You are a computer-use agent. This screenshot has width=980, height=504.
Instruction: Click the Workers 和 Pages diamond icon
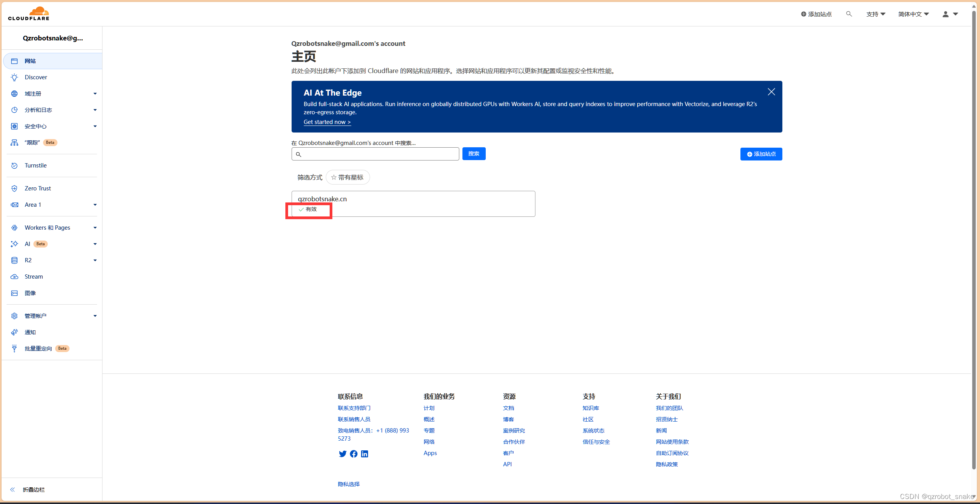click(14, 228)
